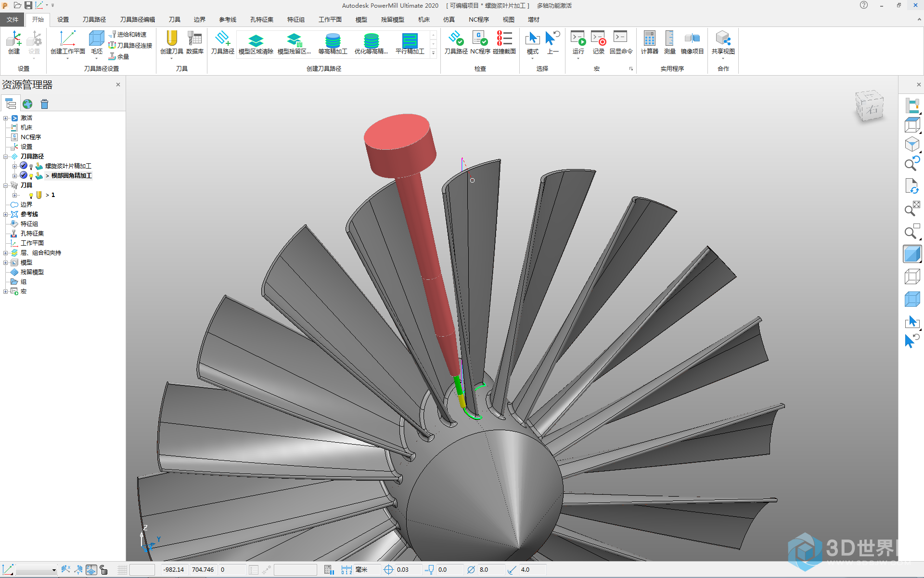Toggle lightbulb visibility of 螺旋桨叶片精加工
Image resolution: width=924 pixels, height=578 pixels.
click(31, 166)
